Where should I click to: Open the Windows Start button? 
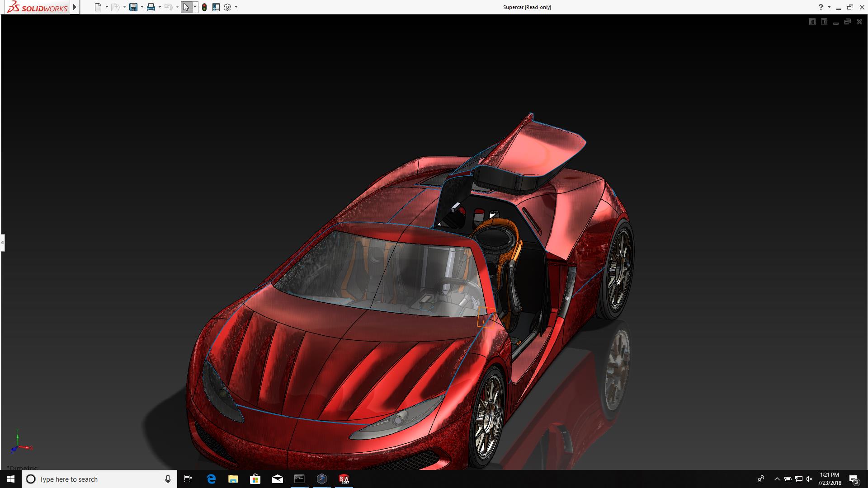(11, 479)
